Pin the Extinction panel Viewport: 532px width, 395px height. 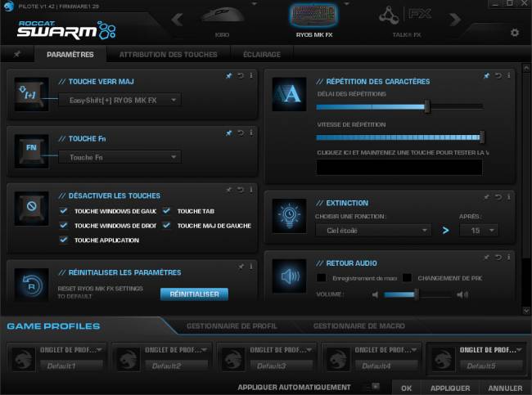pyautogui.click(x=486, y=196)
